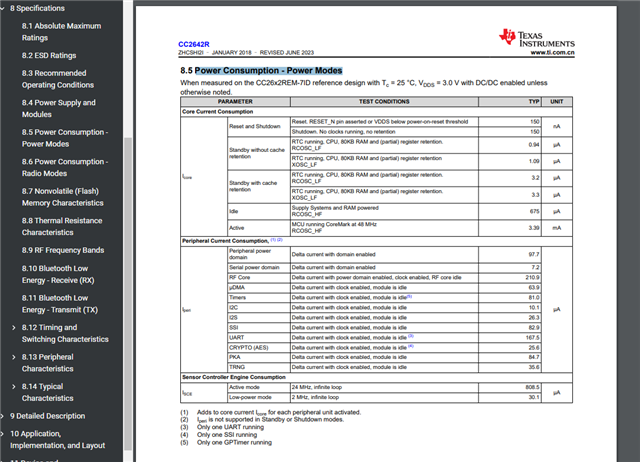Screen dimensions: 640x462
Task: Click the µDMA parameter cell
Action: [259, 288]
